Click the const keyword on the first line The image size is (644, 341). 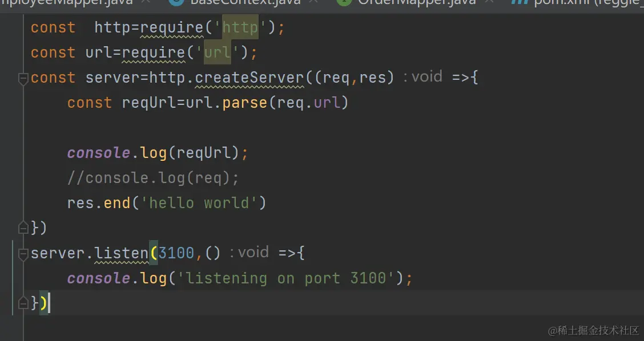point(54,28)
